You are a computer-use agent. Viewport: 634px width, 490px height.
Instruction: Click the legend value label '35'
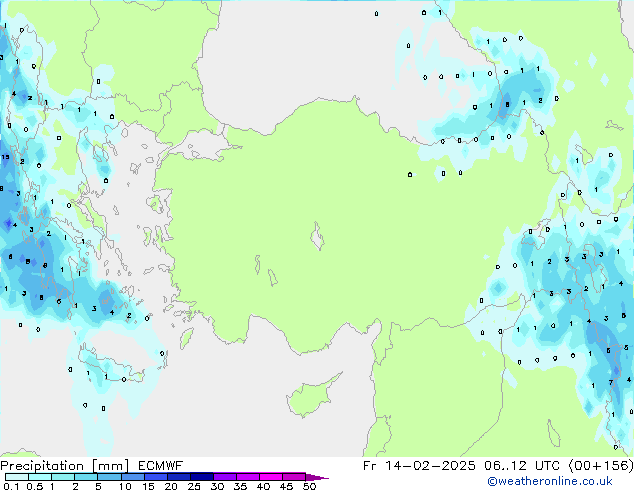[241, 486]
